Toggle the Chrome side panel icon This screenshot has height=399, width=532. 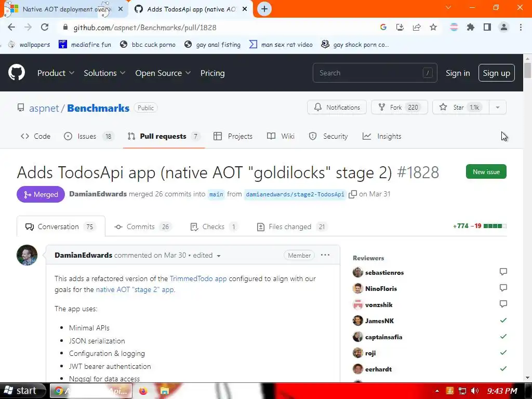pyautogui.click(x=487, y=27)
